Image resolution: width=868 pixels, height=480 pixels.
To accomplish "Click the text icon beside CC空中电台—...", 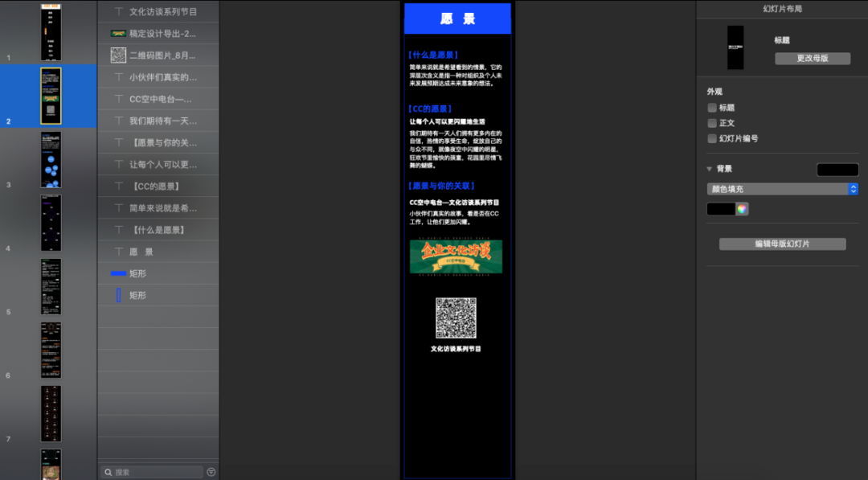I will coord(118,99).
